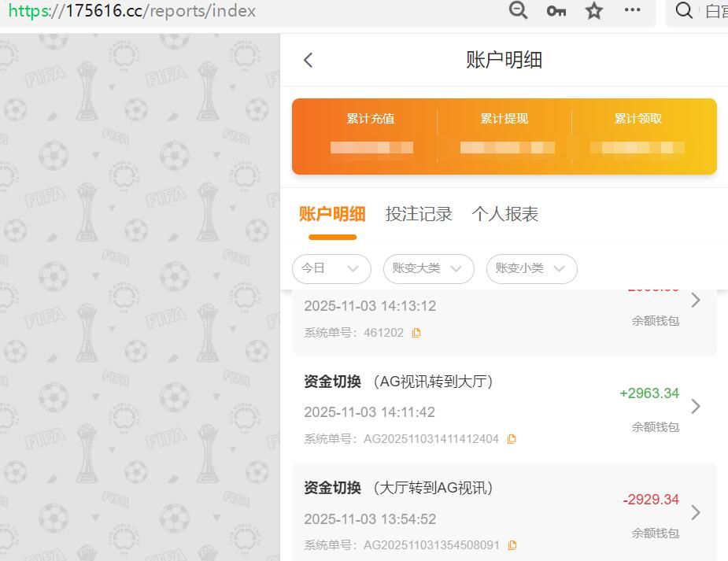Click the bookmark star in the toolbar

[x=593, y=11]
